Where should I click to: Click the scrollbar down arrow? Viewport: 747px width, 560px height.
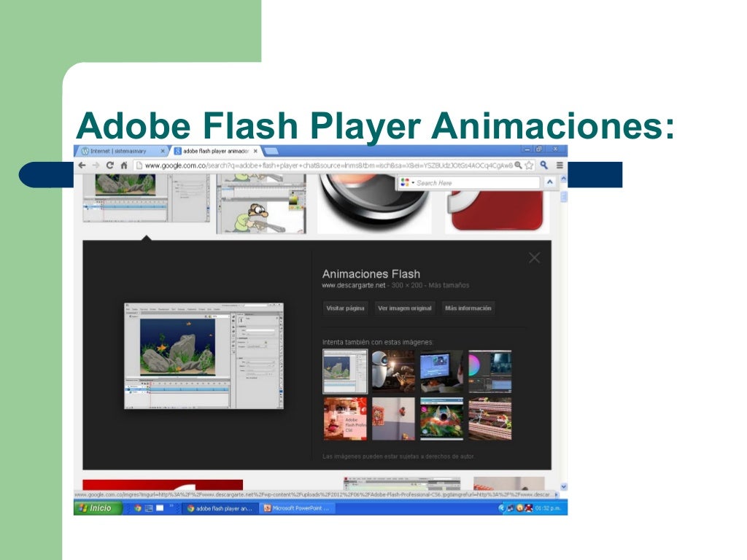[564, 486]
